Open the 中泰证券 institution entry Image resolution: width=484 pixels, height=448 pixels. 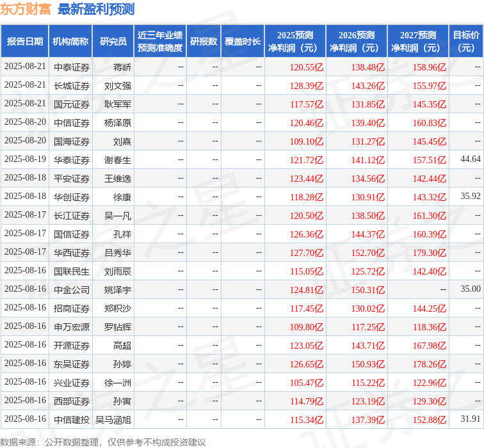tap(72, 67)
